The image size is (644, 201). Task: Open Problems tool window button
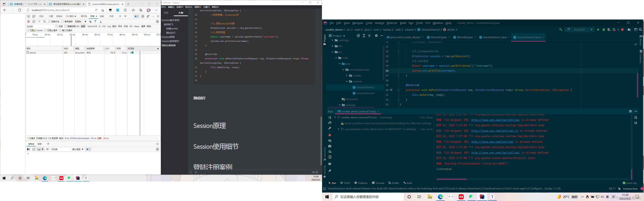click(361, 183)
